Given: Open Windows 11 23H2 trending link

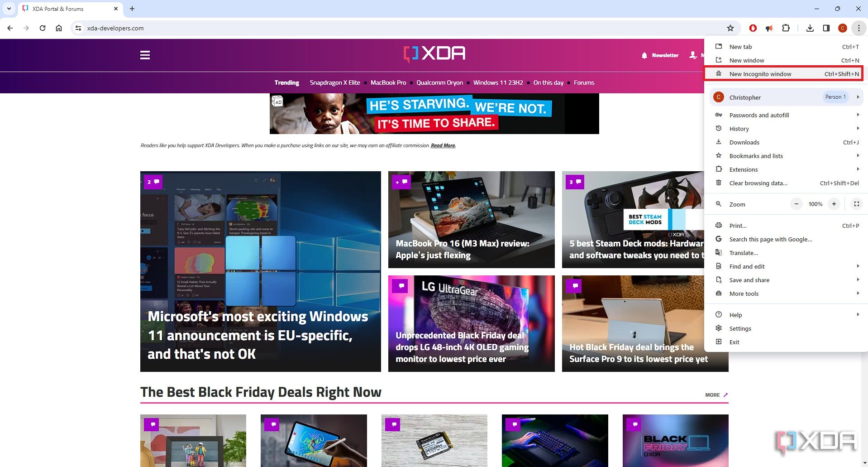Looking at the screenshot, I should coord(498,82).
